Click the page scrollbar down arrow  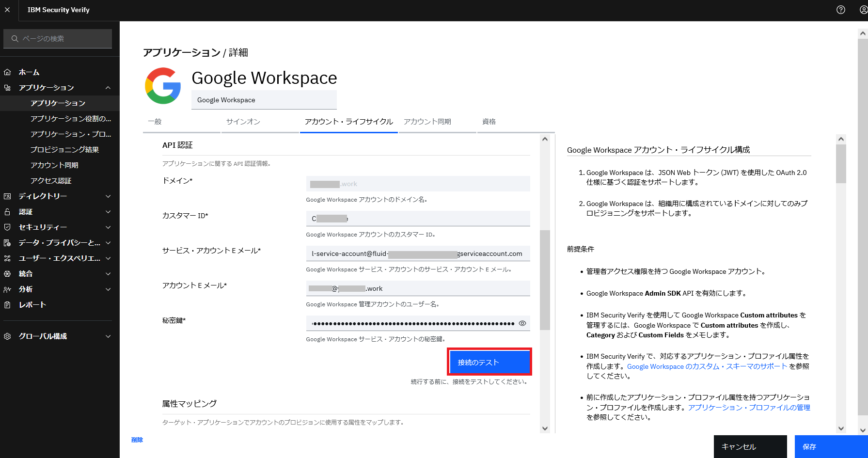[x=863, y=430]
